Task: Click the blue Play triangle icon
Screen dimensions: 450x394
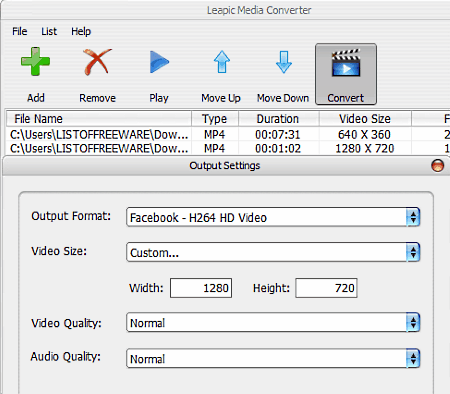Action: (159, 62)
